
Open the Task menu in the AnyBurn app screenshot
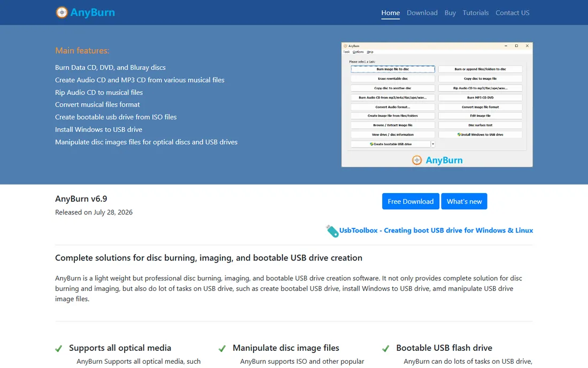pos(346,52)
